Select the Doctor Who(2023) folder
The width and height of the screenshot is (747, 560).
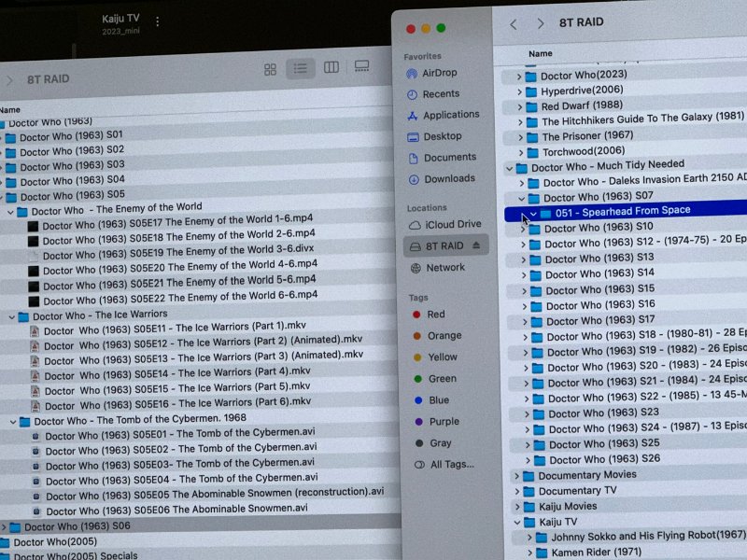point(583,76)
